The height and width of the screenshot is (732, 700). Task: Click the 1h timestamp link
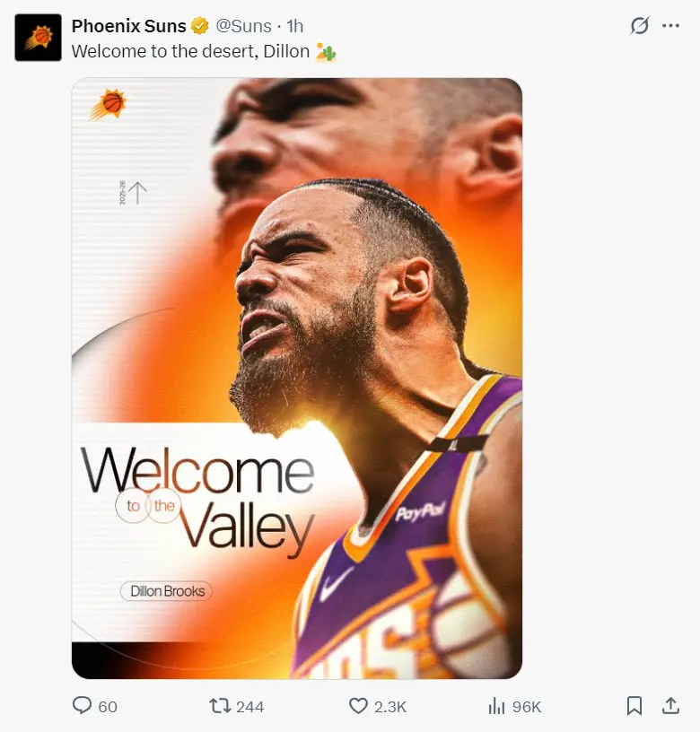(294, 26)
